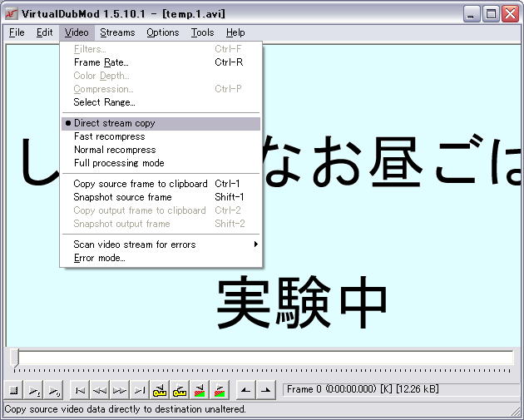The width and height of the screenshot is (524, 420).
Task: Select Full processing mode
Action: 161,163
